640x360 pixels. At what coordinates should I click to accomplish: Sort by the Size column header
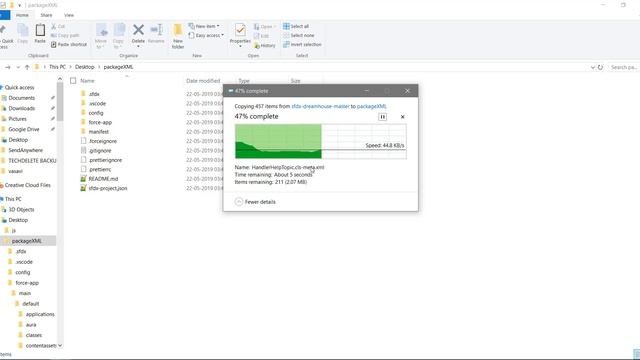(x=296, y=81)
